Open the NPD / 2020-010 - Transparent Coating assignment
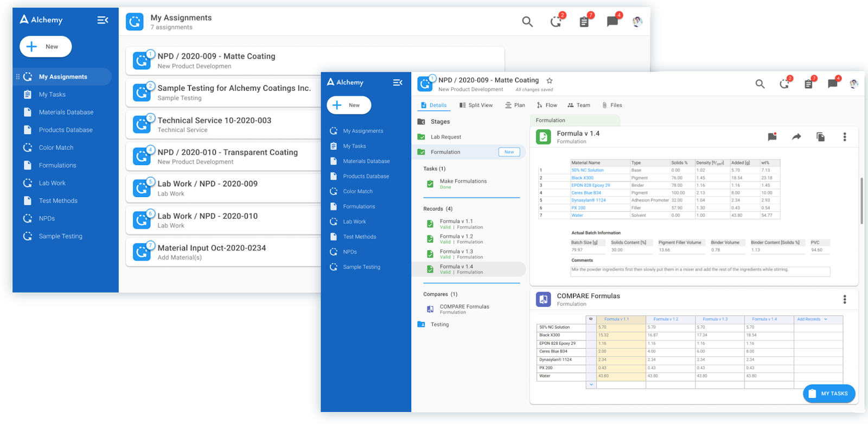The image size is (868, 429). tap(224, 156)
